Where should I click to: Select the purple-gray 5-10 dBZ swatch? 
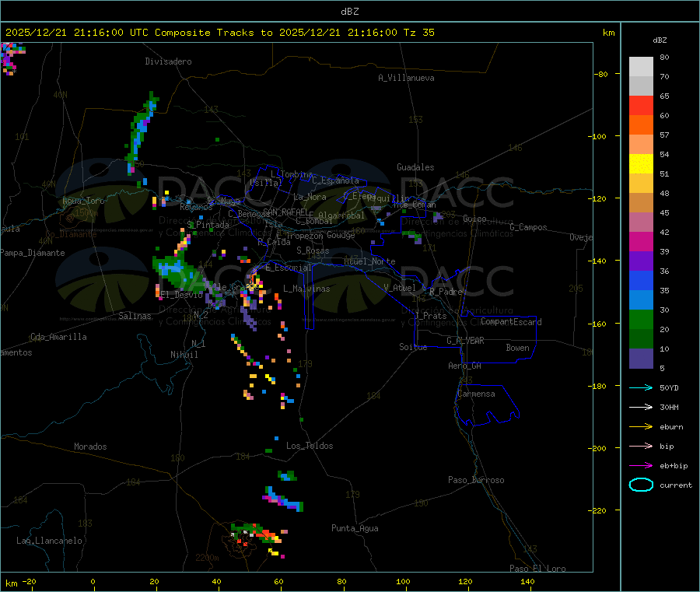click(641, 358)
